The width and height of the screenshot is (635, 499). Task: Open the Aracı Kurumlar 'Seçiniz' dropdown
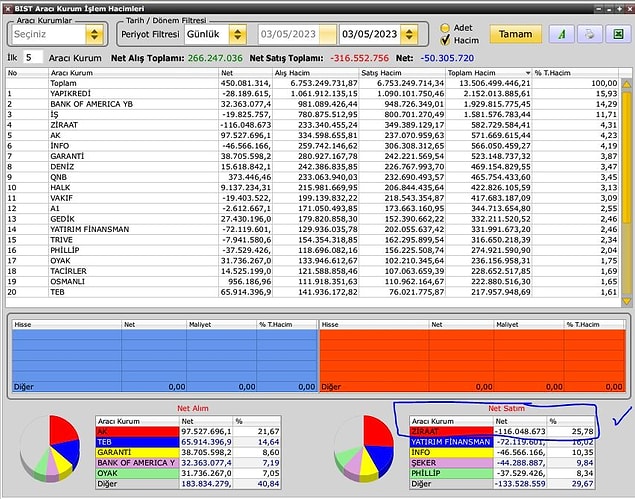pyautogui.click(x=94, y=34)
